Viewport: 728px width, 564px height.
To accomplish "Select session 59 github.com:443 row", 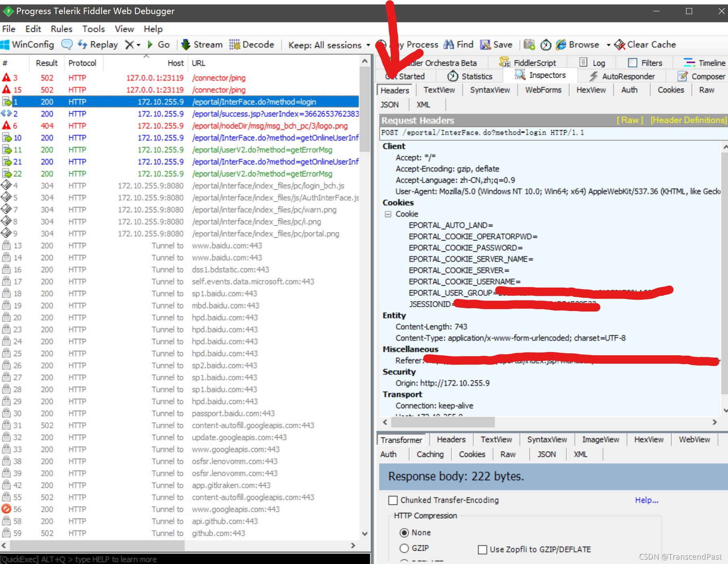I will click(180, 533).
